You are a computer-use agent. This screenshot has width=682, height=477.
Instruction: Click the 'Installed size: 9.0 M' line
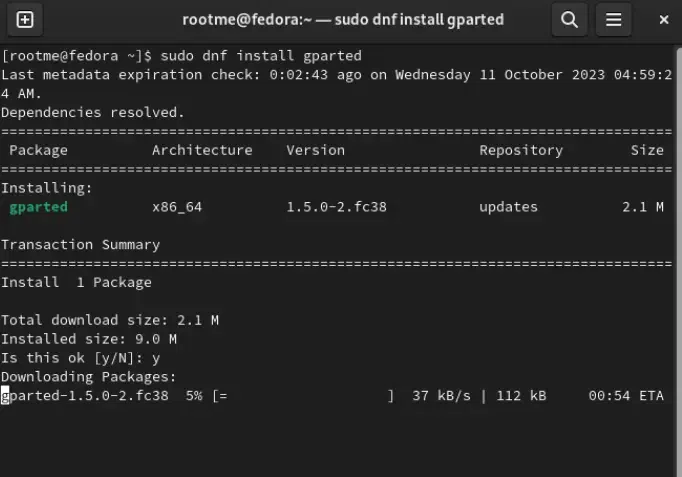point(89,339)
